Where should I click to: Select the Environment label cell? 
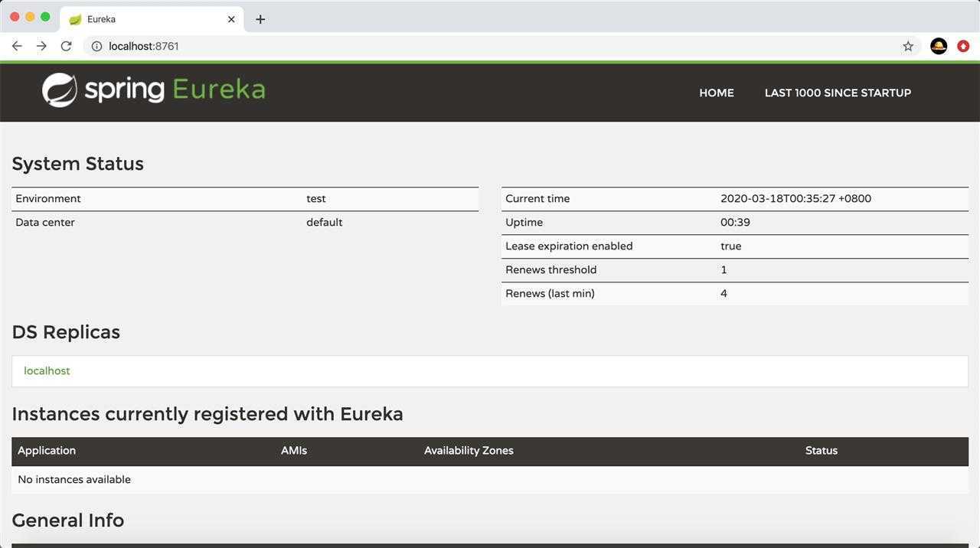[x=48, y=198]
